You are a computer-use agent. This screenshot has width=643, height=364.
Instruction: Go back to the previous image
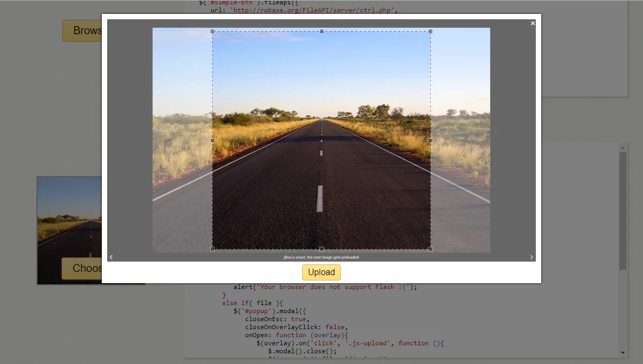111,257
